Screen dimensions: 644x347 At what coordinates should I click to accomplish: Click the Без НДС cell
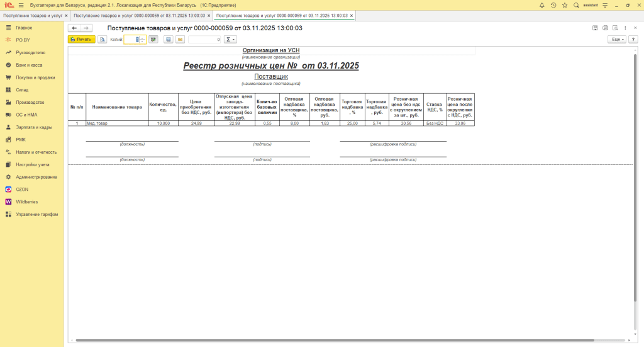435,123
